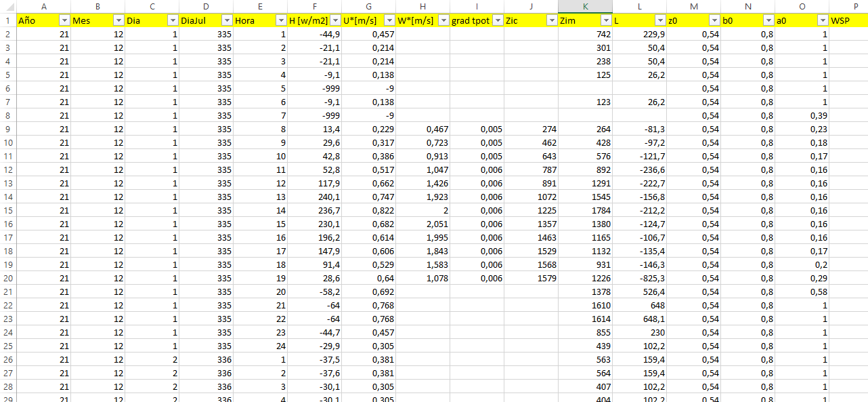Select the Zim cell containing 301

585,47
